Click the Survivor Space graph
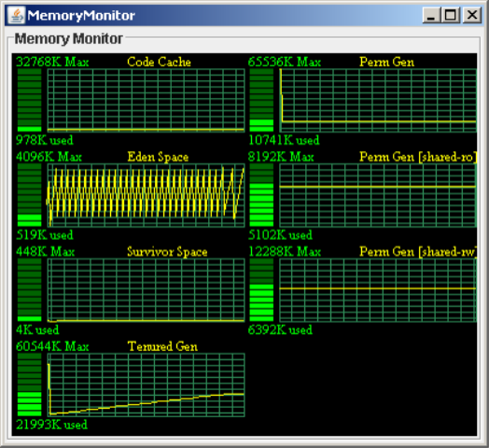489x448 pixels. pos(146,290)
